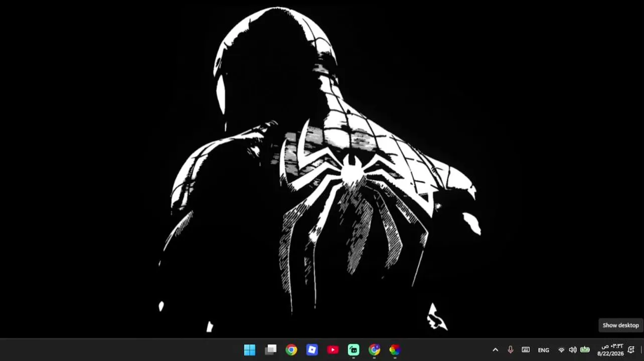Open the multicolored pinwheel taskbar app
The width and height of the screenshot is (644, 361).
coord(395,349)
